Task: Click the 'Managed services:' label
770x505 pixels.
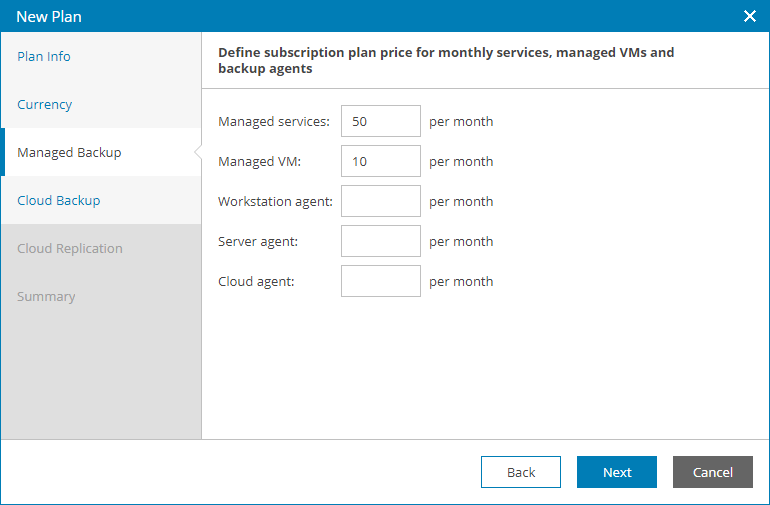Action: 273,122
